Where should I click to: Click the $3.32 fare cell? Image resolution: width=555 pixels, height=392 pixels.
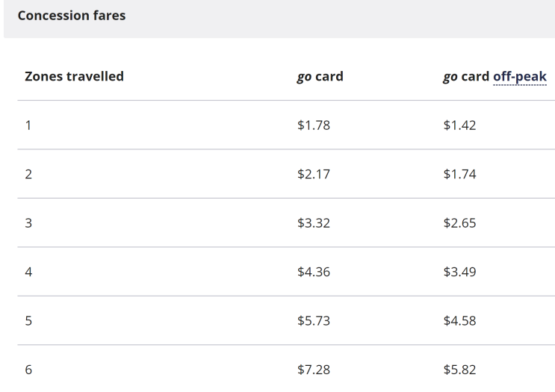point(313,223)
